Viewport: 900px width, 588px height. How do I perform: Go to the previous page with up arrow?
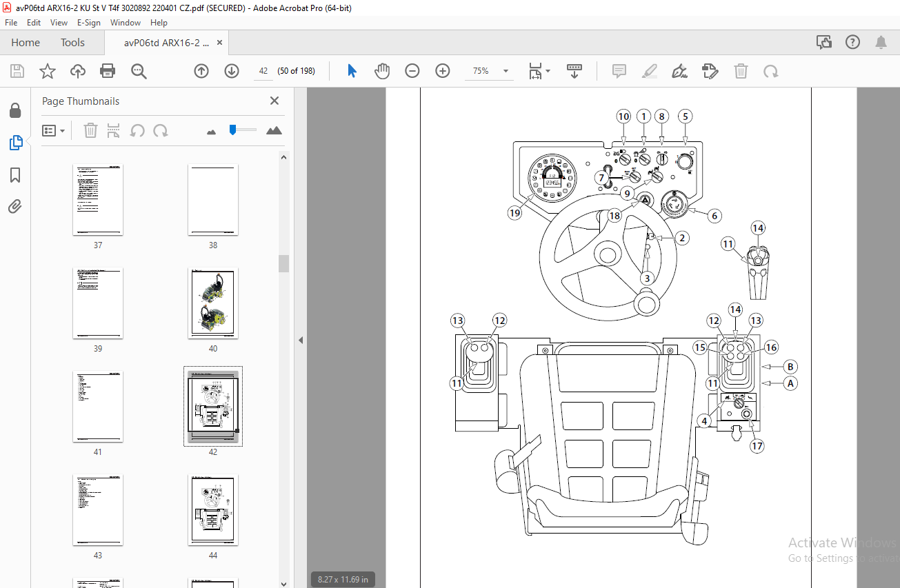click(201, 71)
